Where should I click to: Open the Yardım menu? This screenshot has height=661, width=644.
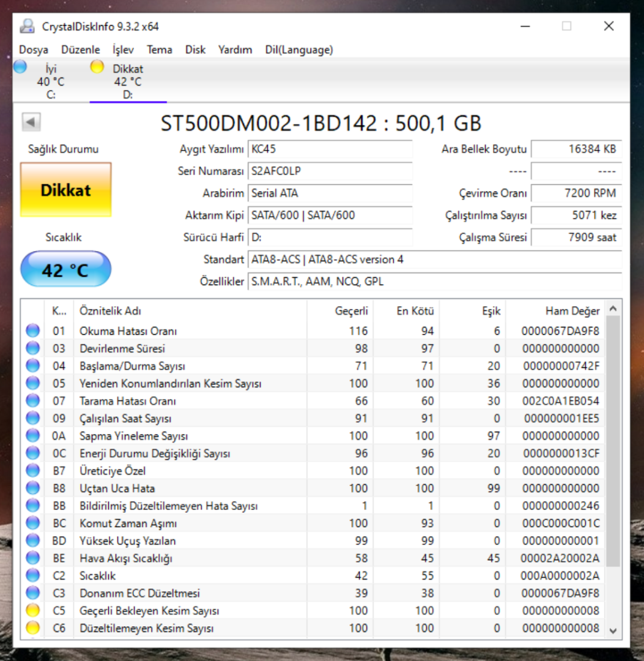click(235, 50)
